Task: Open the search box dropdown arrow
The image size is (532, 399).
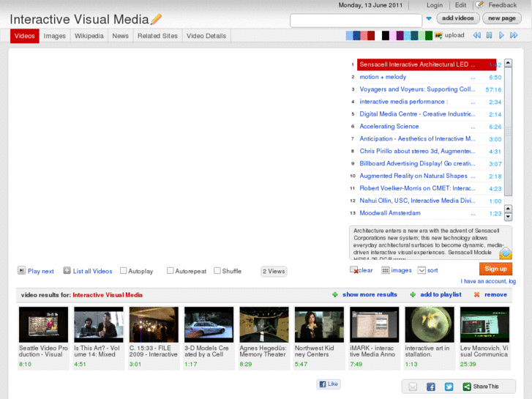Action: 429,19
